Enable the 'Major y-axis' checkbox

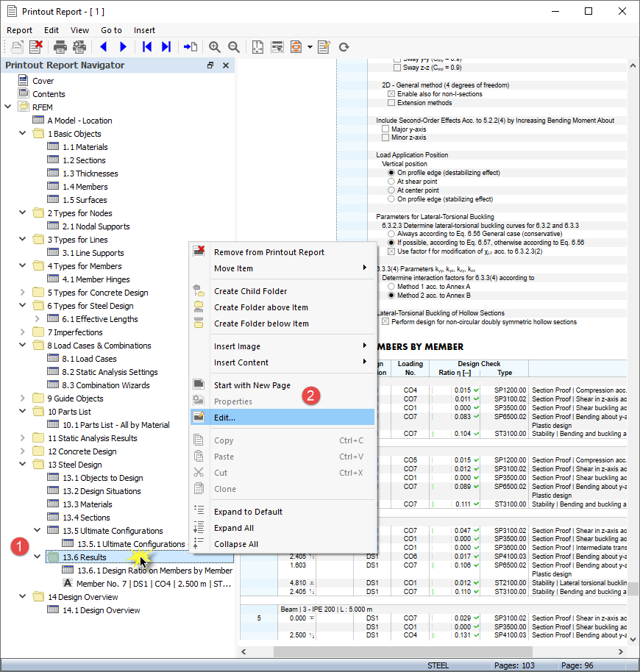(x=385, y=128)
